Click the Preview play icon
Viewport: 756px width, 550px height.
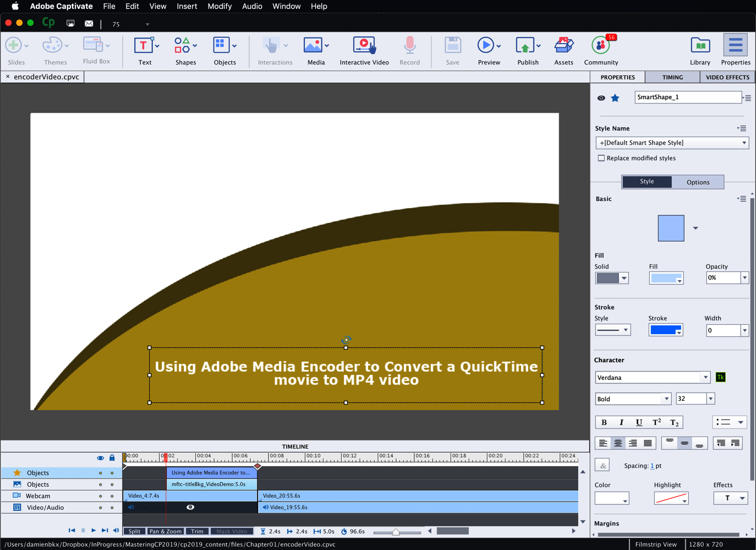(485, 45)
